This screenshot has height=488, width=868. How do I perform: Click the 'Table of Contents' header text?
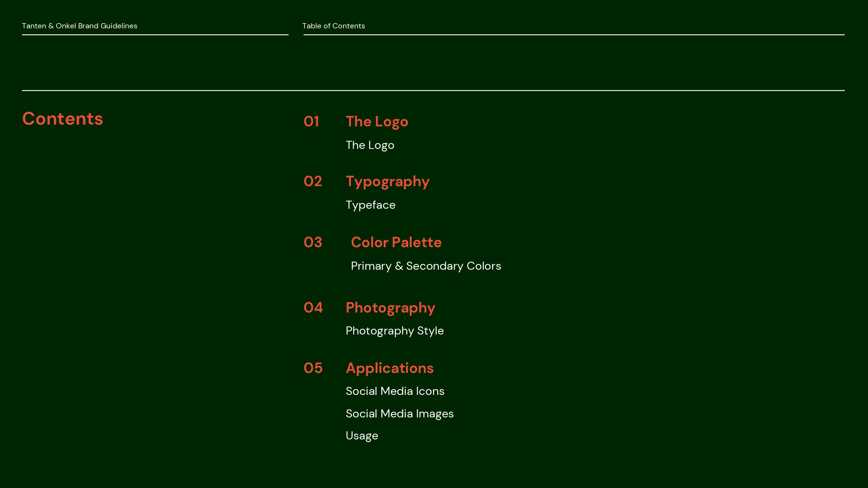(x=333, y=26)
